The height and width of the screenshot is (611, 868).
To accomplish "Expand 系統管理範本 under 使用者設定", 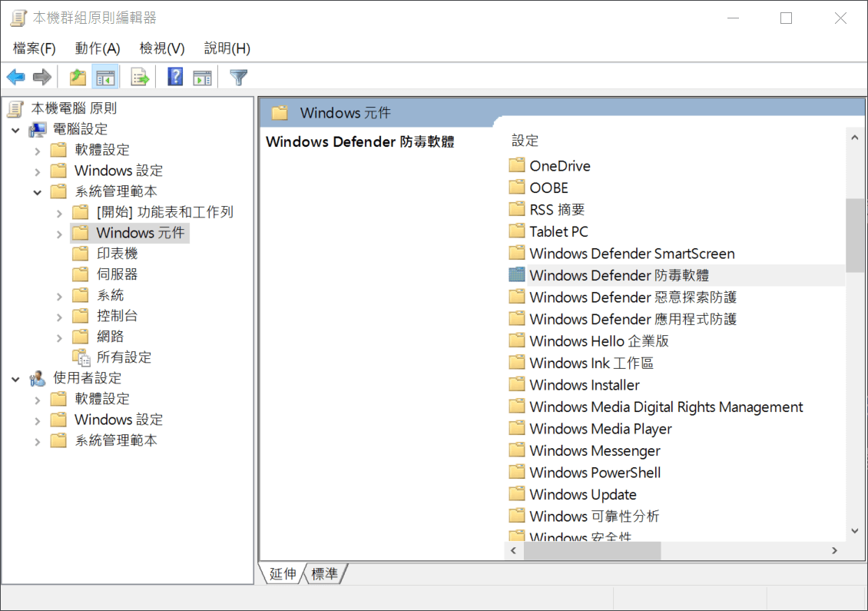I will tap(37, 441).
